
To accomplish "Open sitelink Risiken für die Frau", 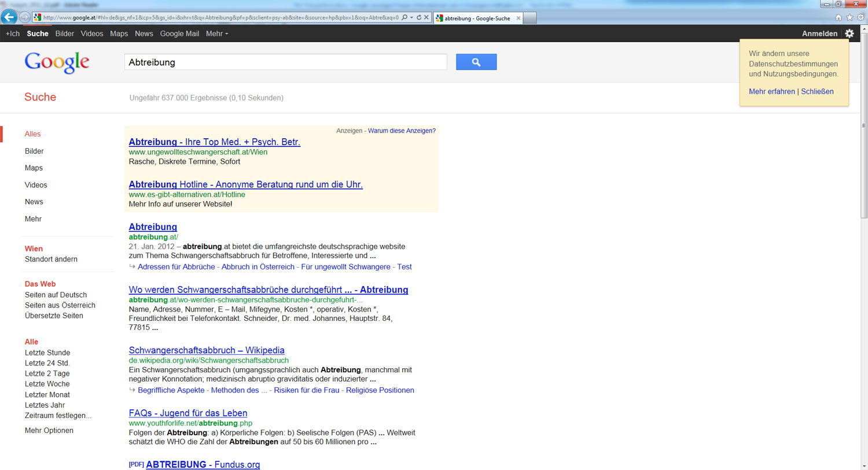I will (x=307, y=390).
